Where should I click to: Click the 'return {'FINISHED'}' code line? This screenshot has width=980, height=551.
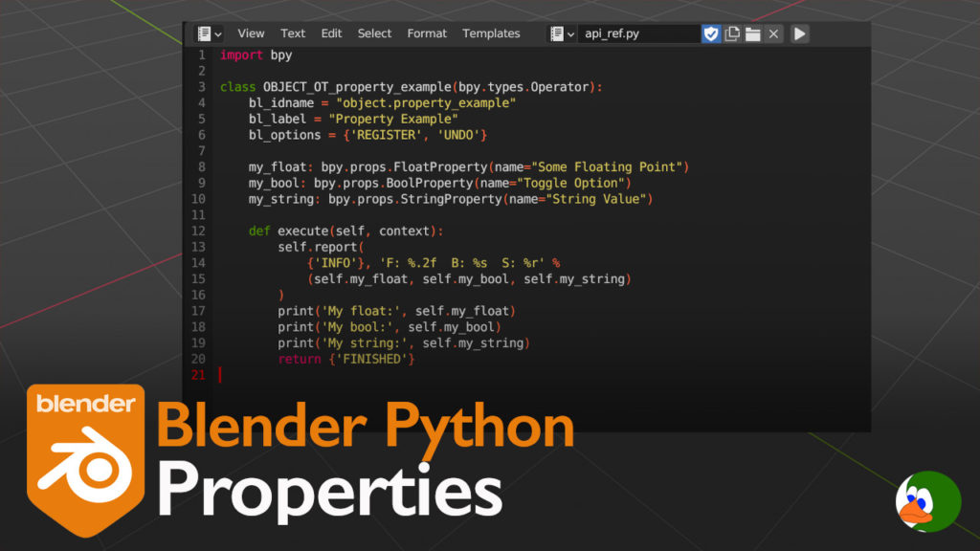coord(346,359)
